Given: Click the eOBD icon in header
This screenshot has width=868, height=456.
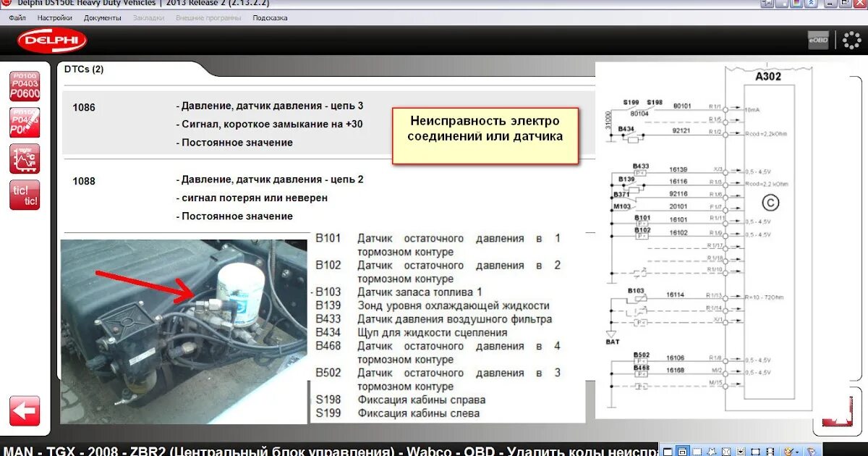Looking at the screenshot, I should [818, 41].
